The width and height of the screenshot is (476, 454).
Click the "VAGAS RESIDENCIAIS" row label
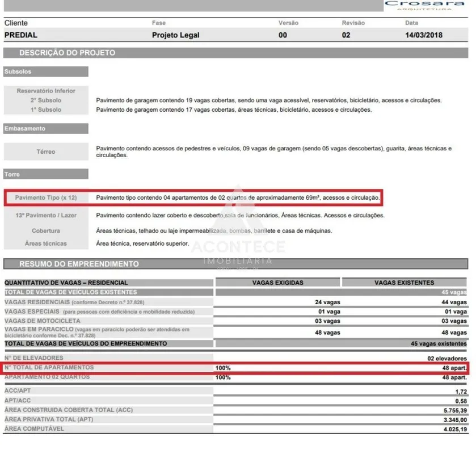(x=74, y=302)
